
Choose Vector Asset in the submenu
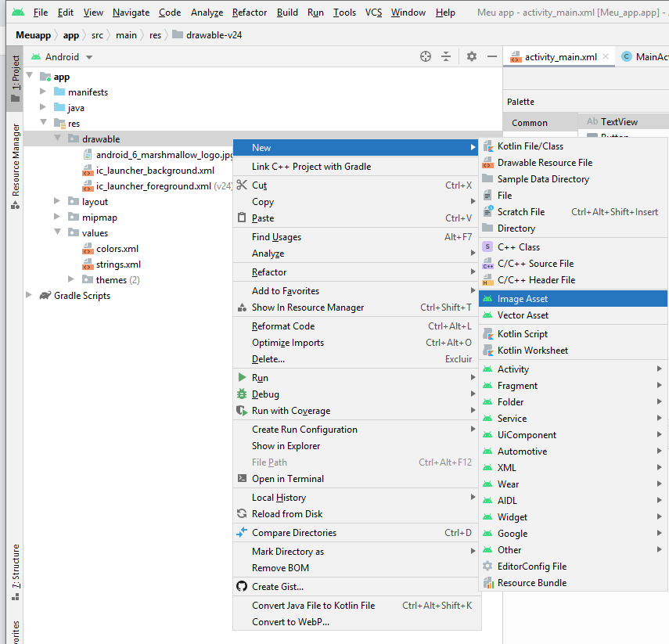523,315
